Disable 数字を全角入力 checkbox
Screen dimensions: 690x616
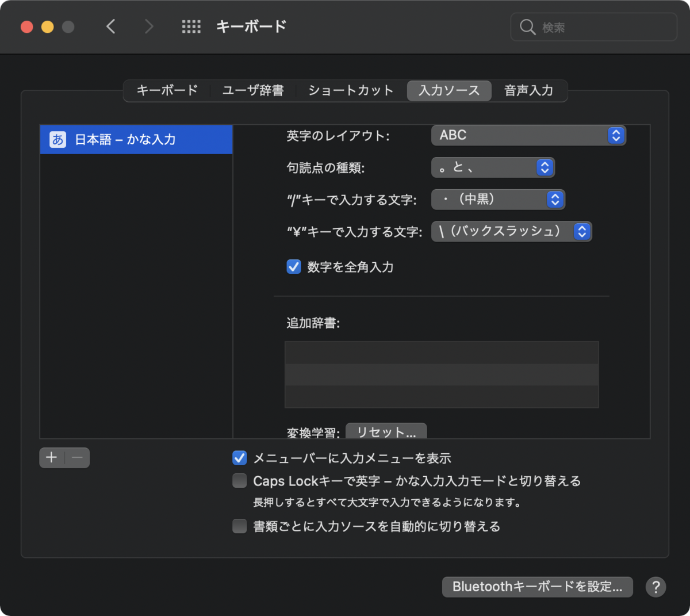(x=294, y=266)
